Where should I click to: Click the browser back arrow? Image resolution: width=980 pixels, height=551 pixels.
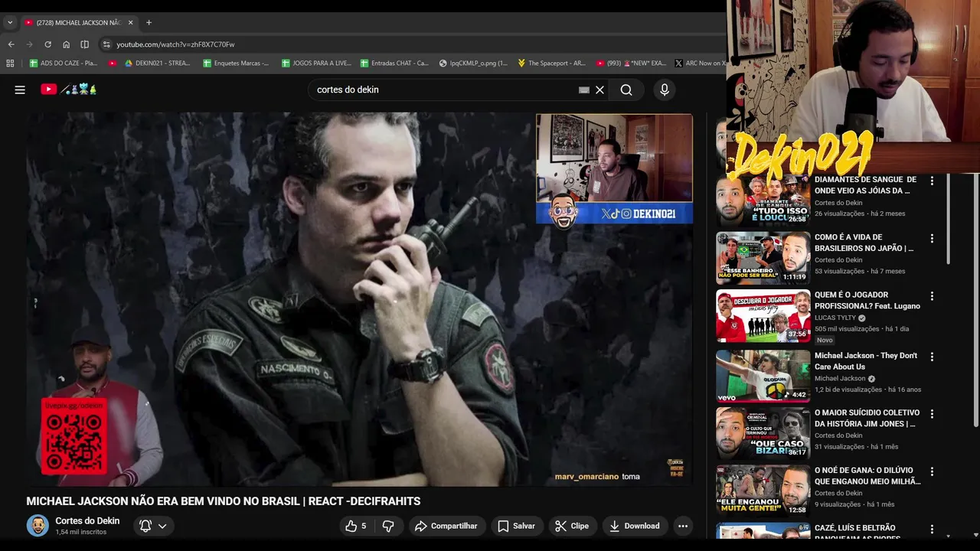pos(11,44)
